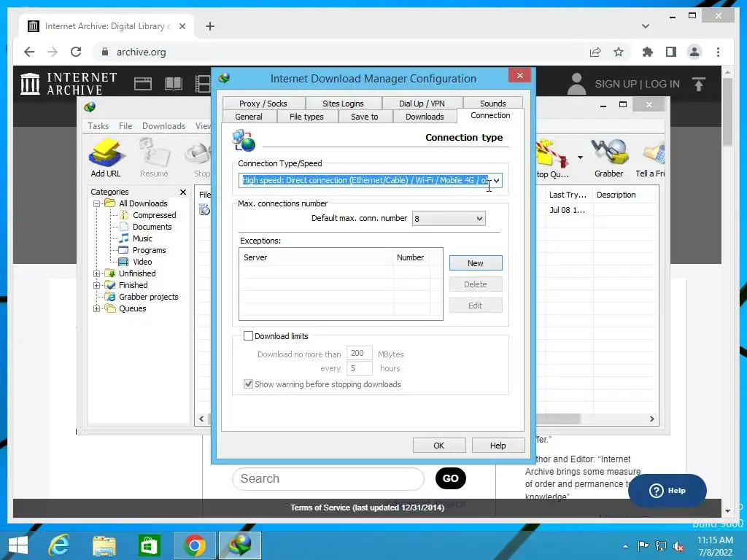This screenshot has height=560, width=747.
Task: Switch to Sounds tab
Action: (492, 104)
